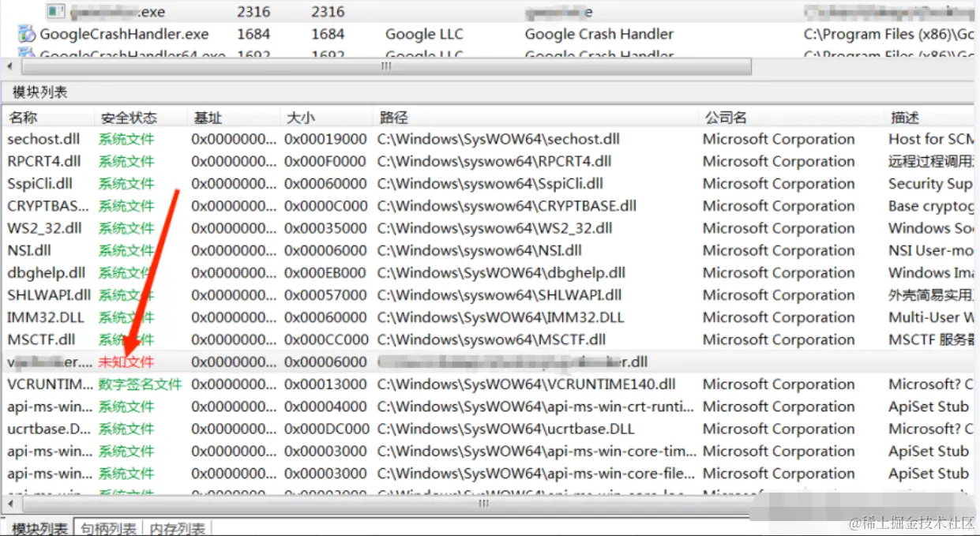
Task: Click the path ending in api-ms-win-core-file...
Action: pyautogui.click(x=536, y=474)
